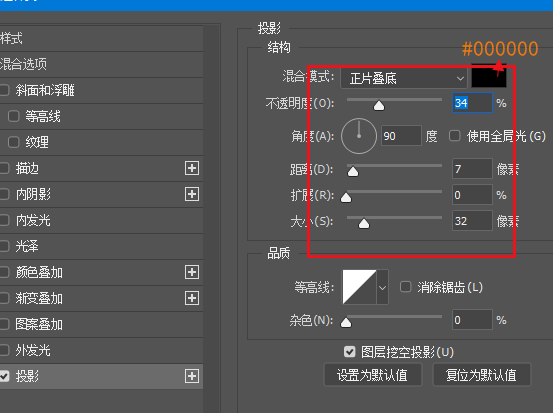Add another Drop Shadow via plus icon
This screenshot has width=553, height=413.
(x=192, y=376)
